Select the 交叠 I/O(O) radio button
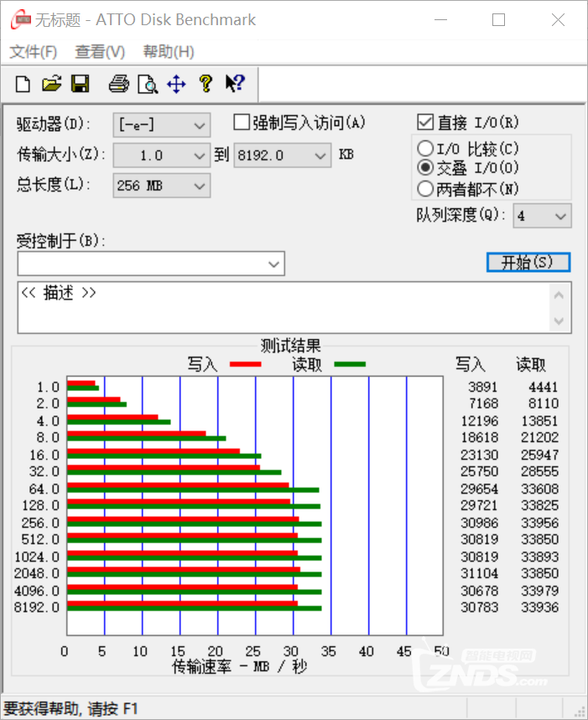Viewport: 588px width, 720px height. point(425,168)
